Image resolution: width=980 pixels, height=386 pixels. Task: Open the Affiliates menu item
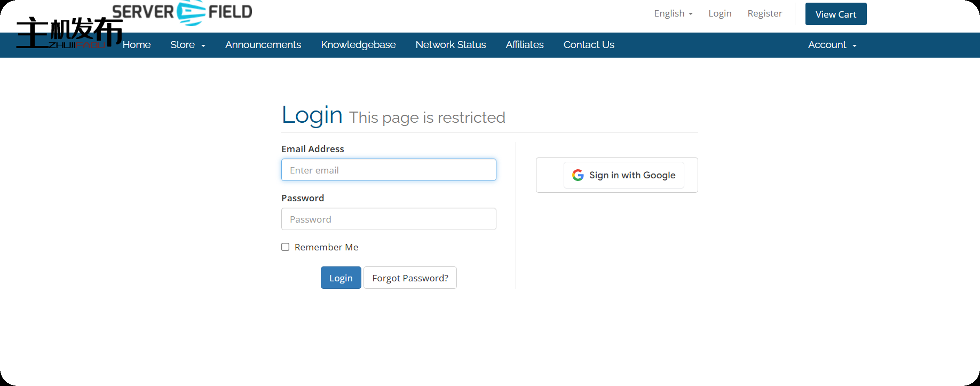[x=525, y=45]
